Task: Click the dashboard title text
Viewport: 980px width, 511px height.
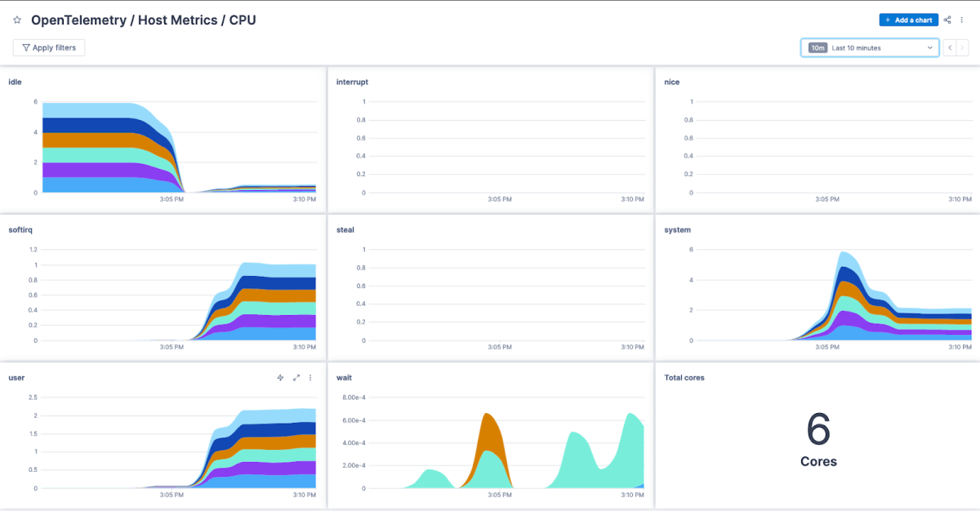Action: click(144, 20)
